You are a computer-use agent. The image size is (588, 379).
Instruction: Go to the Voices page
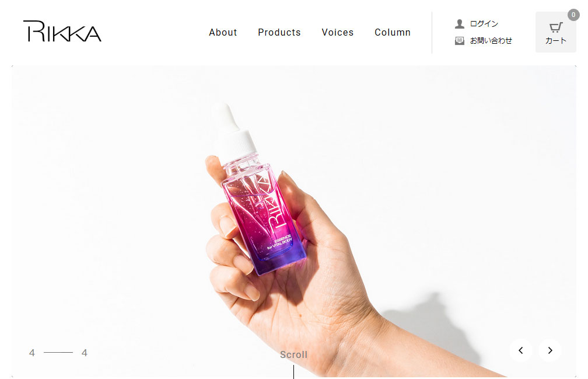coord(338,33)
